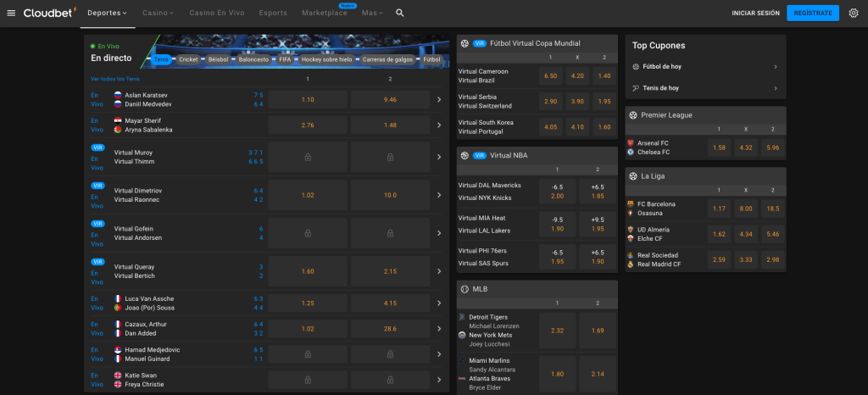Select draw odds 8.00 for Barcelona Osasuna
This screenshot has height=395, width=868.
[746, 209]
